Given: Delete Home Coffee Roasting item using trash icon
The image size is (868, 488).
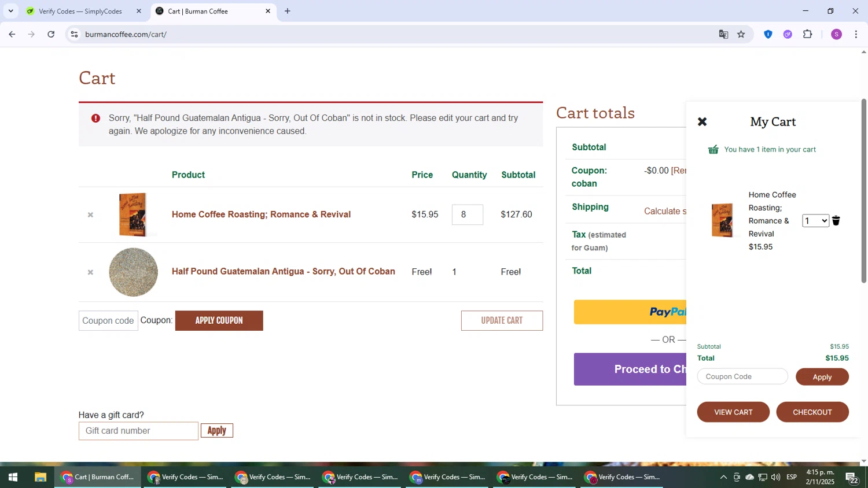Looking at the screenshot, I should click(x=836, y=220).
